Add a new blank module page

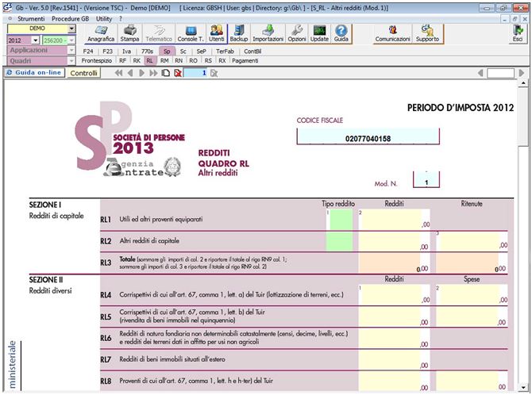click(x=166, y=73)
